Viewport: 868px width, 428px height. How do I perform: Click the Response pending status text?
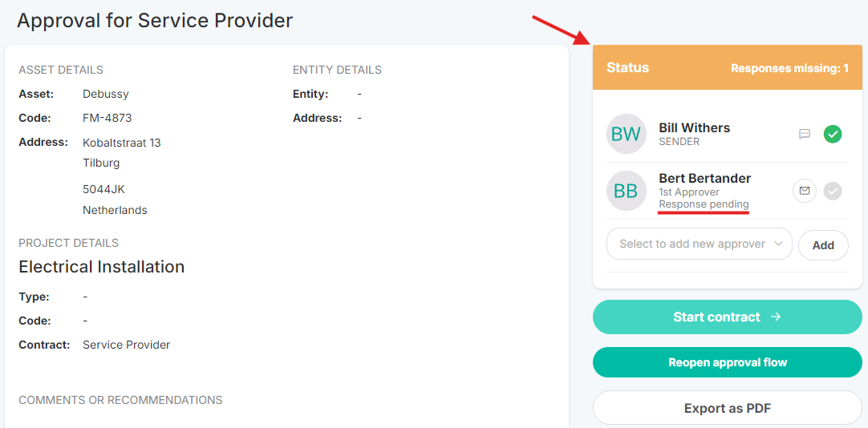click(x=704, y=204)
